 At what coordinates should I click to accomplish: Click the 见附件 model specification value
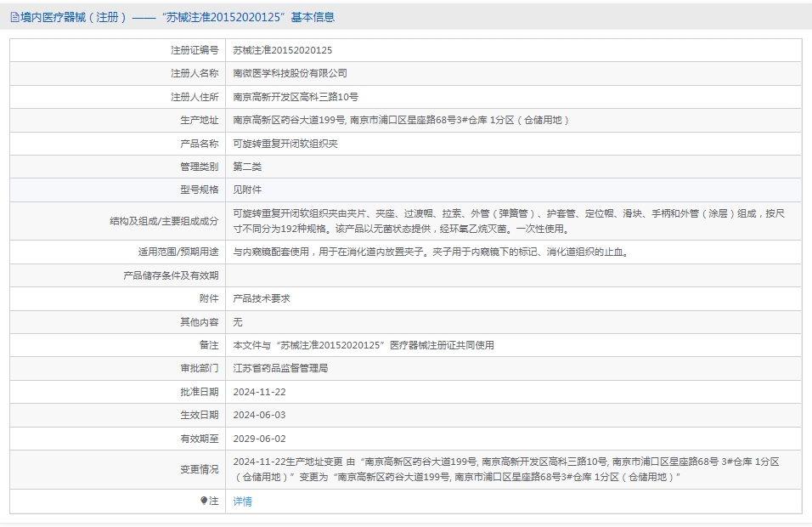(247, 190)
